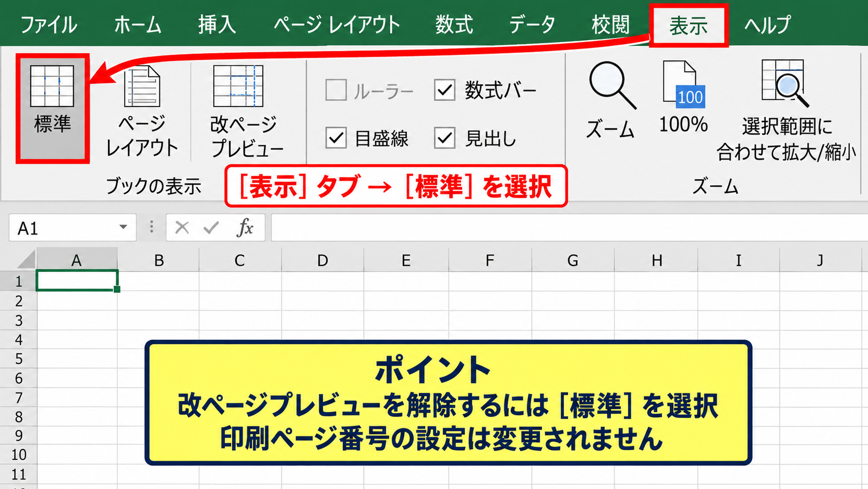Screen dimensions: 868x489
Task: Select column D header
Action: [322, 260]
